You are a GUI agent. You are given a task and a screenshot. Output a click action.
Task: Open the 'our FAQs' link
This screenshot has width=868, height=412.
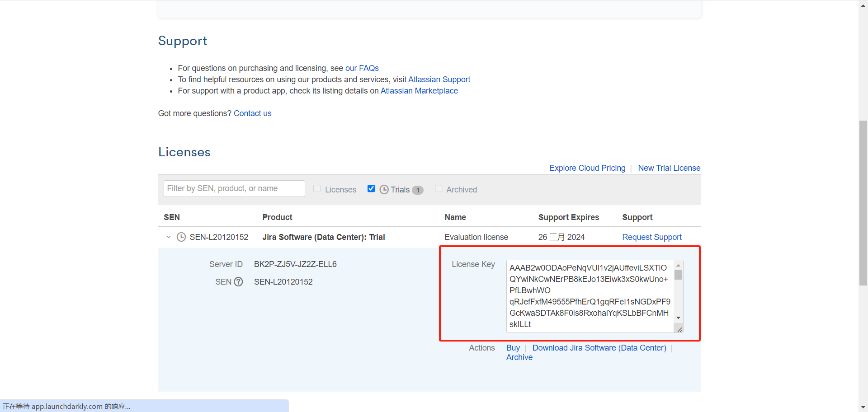362,68
